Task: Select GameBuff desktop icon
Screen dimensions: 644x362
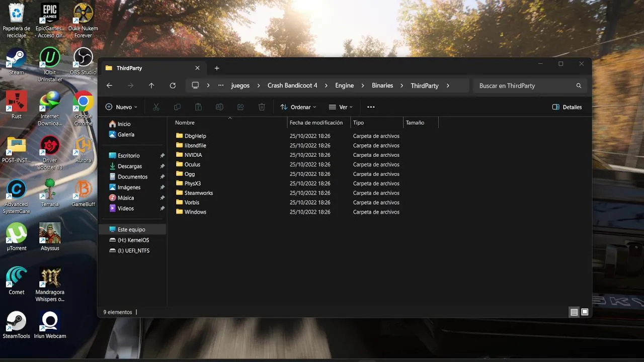Action: click(x=83, y=193)
